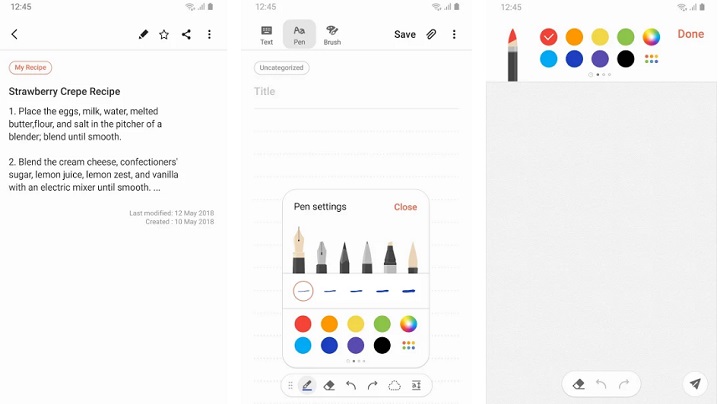720x404 pixels.
Task: Open the My Recipe category tag
Action: pos(30,67)
